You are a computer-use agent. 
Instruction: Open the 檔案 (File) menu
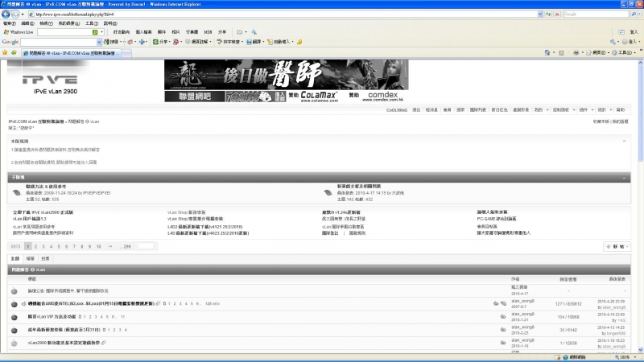(9, 23)
